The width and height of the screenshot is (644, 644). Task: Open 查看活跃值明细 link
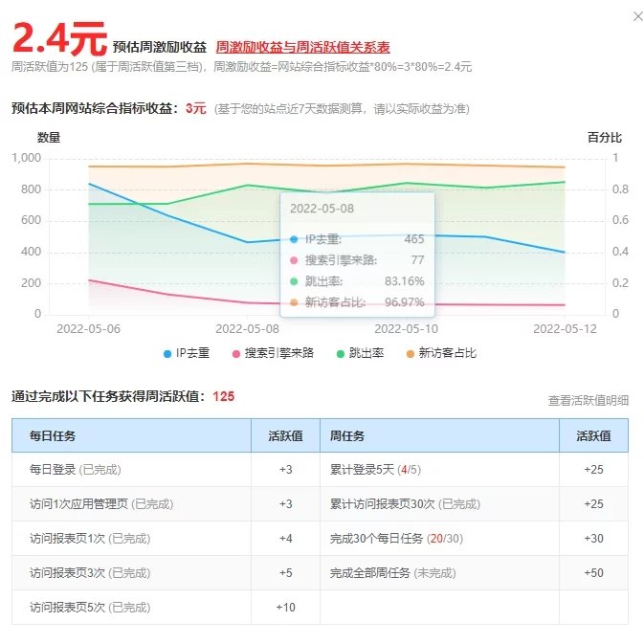pos(588,400)
